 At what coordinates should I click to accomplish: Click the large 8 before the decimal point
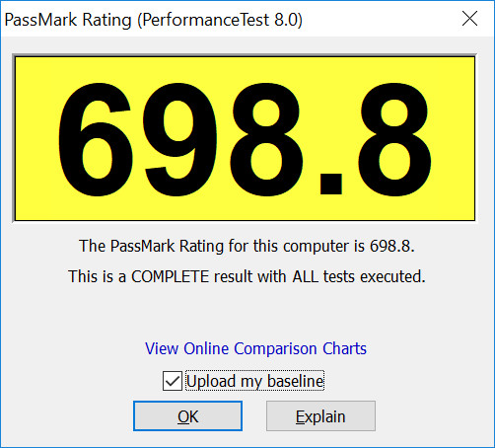[x=266, y=139]
